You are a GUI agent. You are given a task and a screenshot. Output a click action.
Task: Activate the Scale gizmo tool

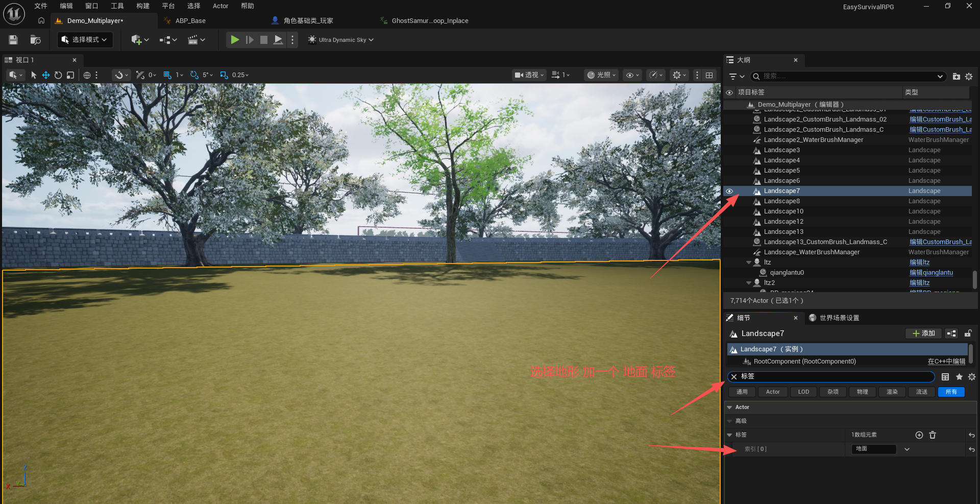click(x=70, y=75)
